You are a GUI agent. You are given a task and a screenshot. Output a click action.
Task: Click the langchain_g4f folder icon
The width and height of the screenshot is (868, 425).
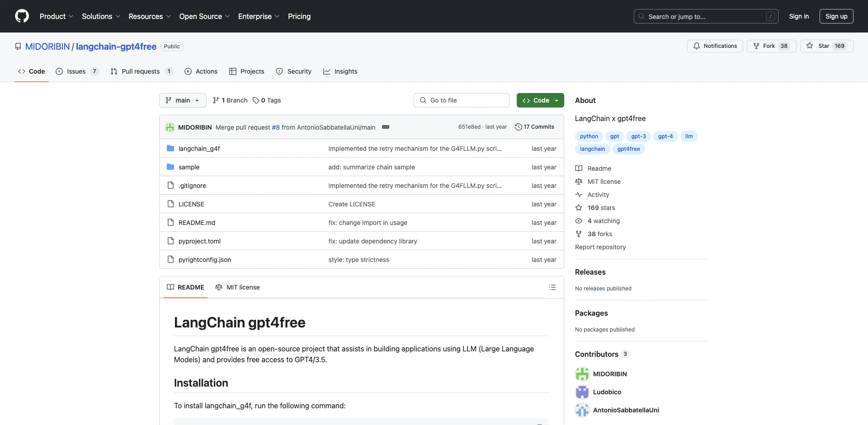tap(170, 148)
